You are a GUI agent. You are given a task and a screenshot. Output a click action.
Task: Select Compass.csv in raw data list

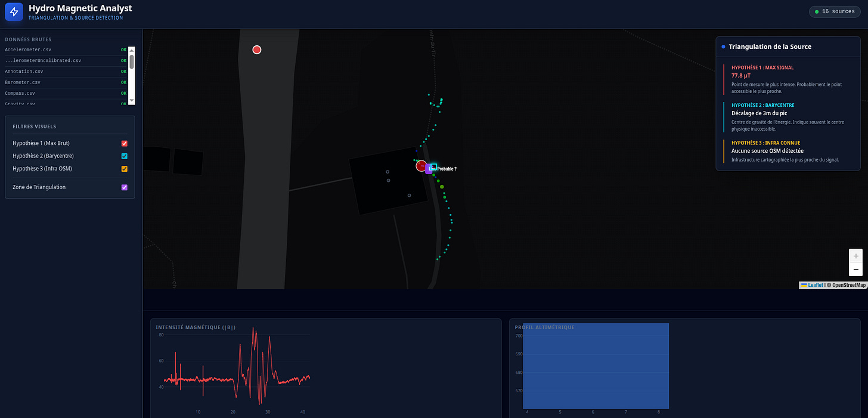[x=66, y=94]
